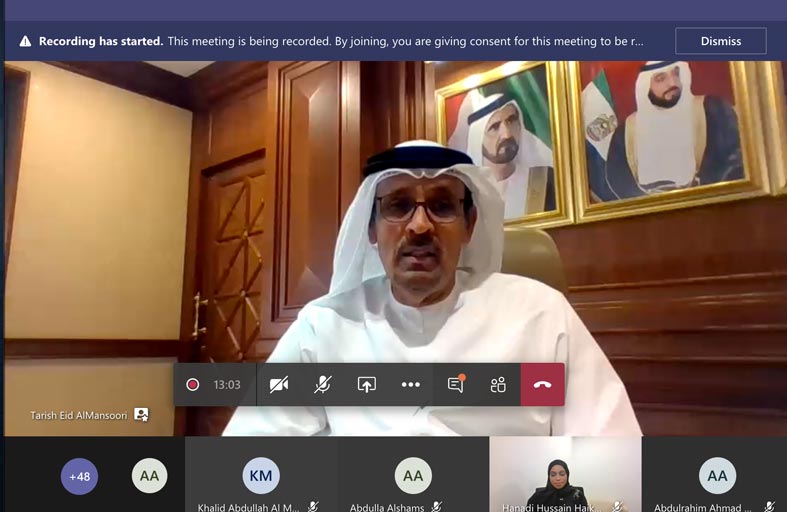
Task: Open the more actions ellipsis menu
Action: (410, 385)
